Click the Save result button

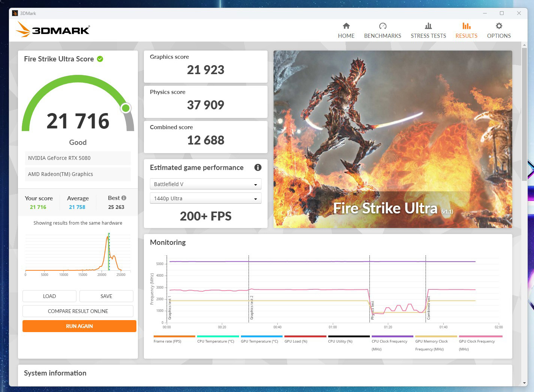pos(106,296)
